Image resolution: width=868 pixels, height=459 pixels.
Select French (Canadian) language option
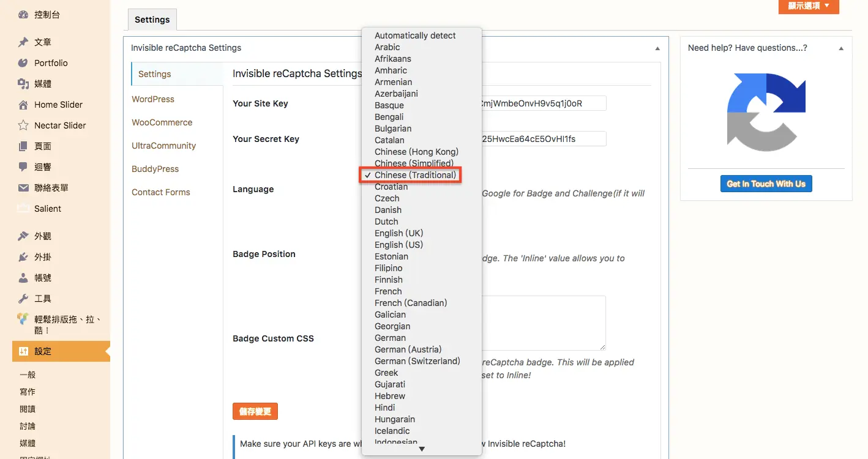411,303
